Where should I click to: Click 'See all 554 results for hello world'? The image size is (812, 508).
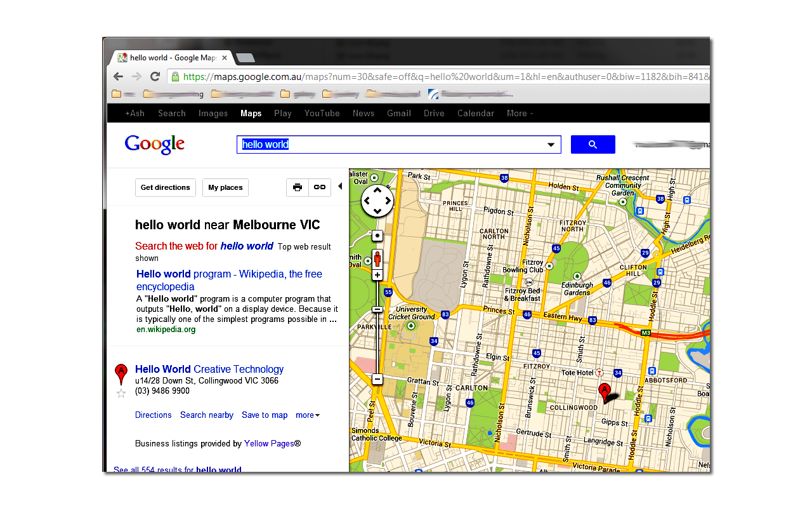178,470
